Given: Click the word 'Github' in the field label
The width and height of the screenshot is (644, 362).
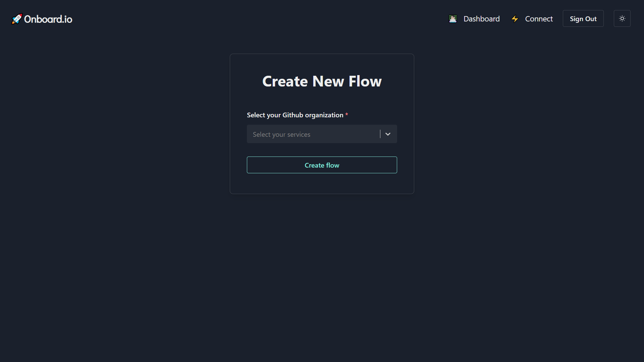Looking at the screenshot, I should (x=292, y=115).
